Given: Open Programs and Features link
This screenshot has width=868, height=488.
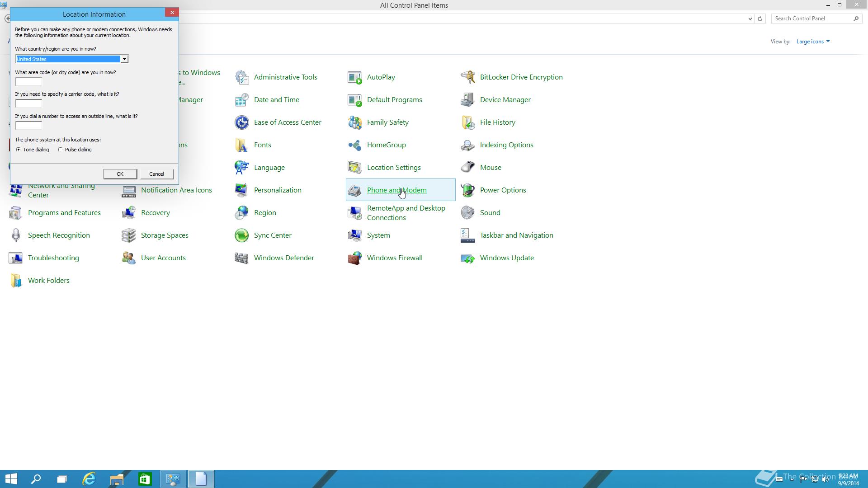Looking at the screenshot, I should tap(64, 213).
